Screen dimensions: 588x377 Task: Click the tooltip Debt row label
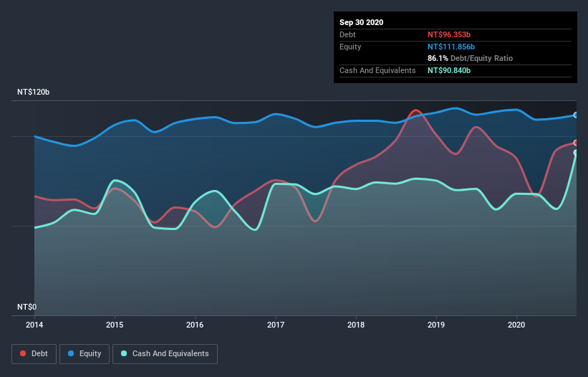[x=347, y=34]
